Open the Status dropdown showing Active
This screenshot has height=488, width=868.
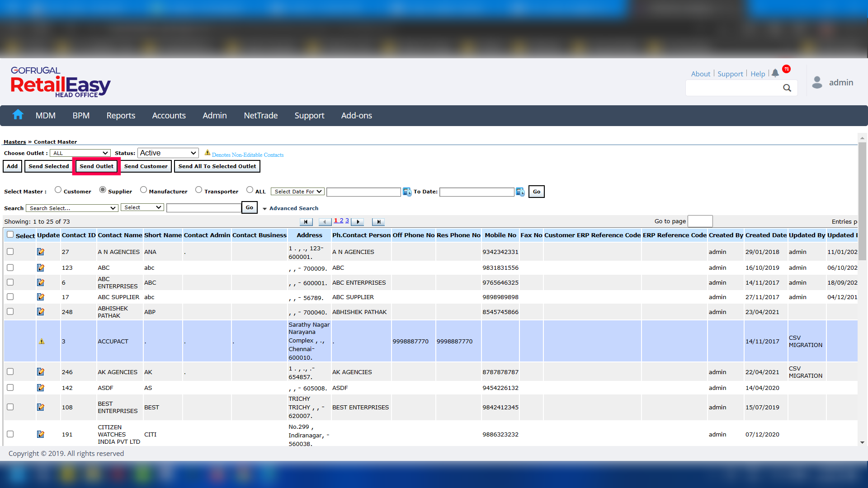(168, 153)
